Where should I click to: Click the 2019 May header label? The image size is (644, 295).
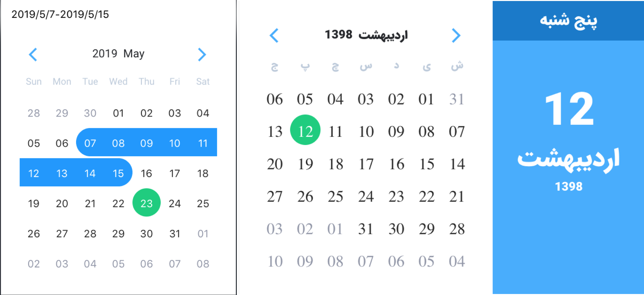118,54
